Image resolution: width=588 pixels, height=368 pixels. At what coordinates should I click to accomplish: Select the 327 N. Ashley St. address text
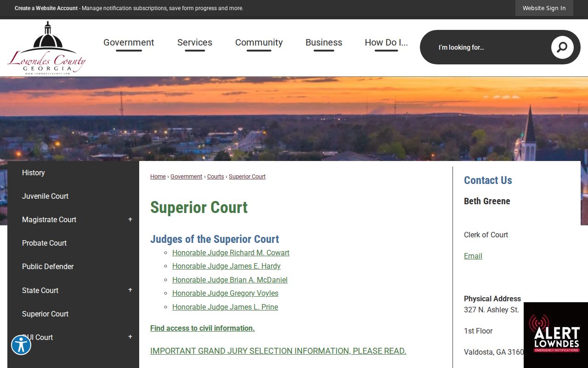pos(492,310)
